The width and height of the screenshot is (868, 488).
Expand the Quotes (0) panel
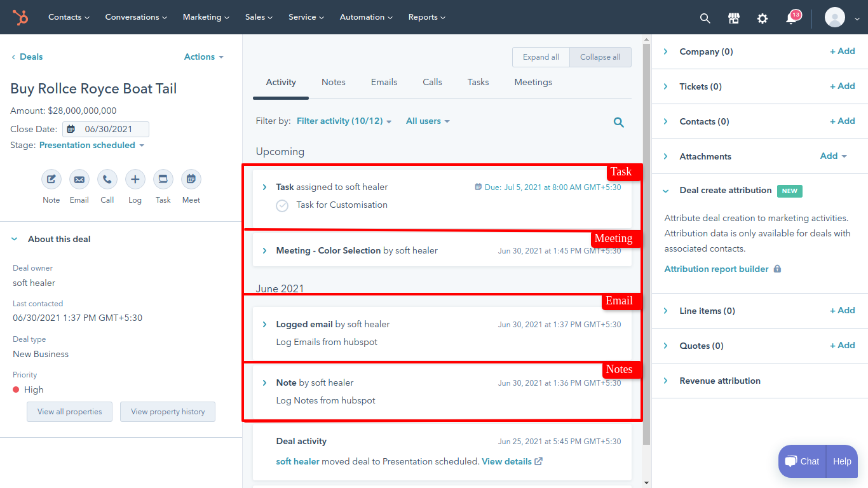665,346
